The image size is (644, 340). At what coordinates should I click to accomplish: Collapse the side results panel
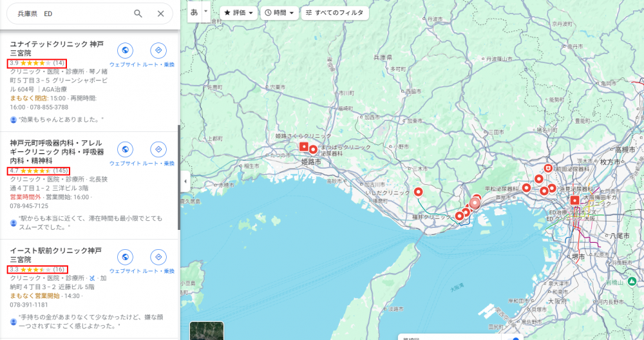pos(185,182)
